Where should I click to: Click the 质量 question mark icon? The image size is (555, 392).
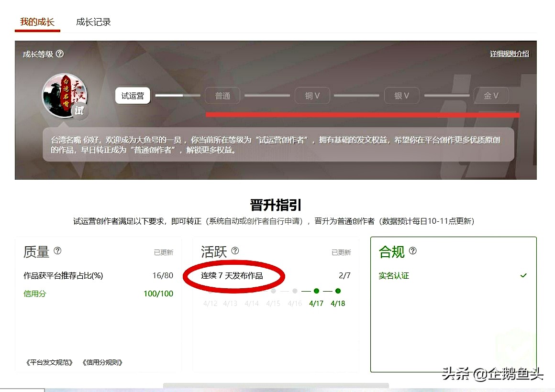(x=57, y=251)
